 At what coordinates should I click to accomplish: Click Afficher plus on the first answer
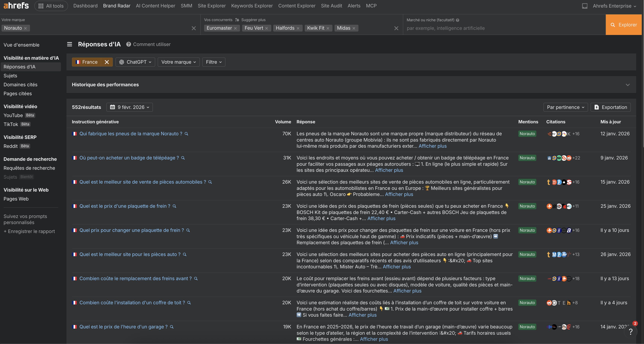click(432, 146)
